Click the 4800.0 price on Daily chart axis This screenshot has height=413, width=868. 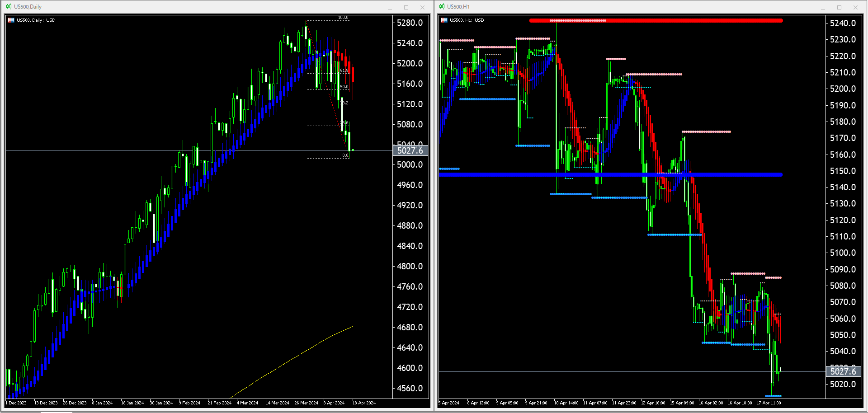click(x=410, y=267)
